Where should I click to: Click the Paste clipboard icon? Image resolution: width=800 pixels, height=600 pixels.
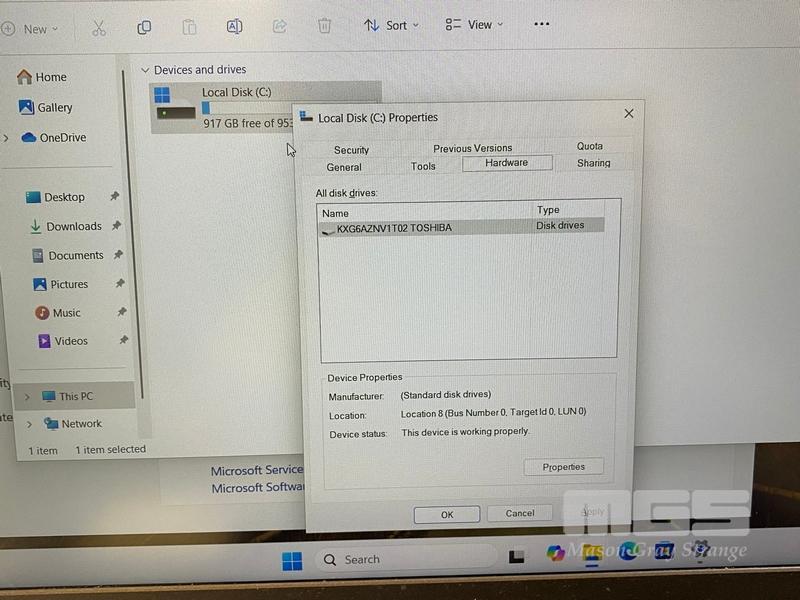[x=189, y=27]
